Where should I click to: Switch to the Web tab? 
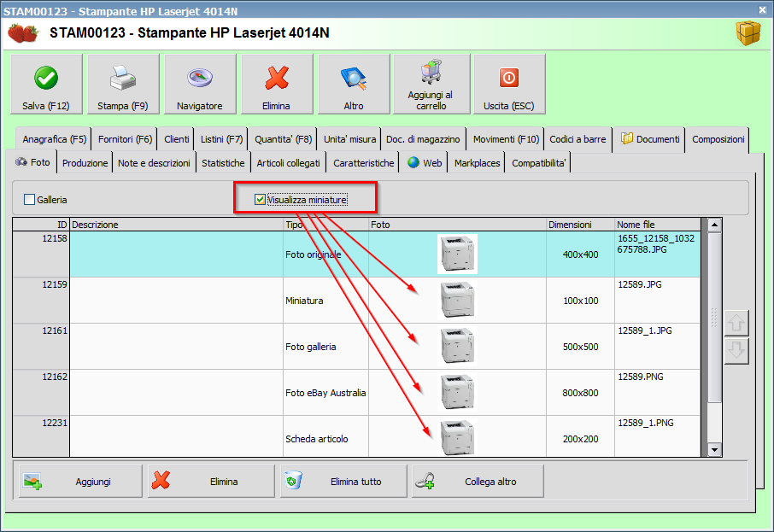(425, 163)
